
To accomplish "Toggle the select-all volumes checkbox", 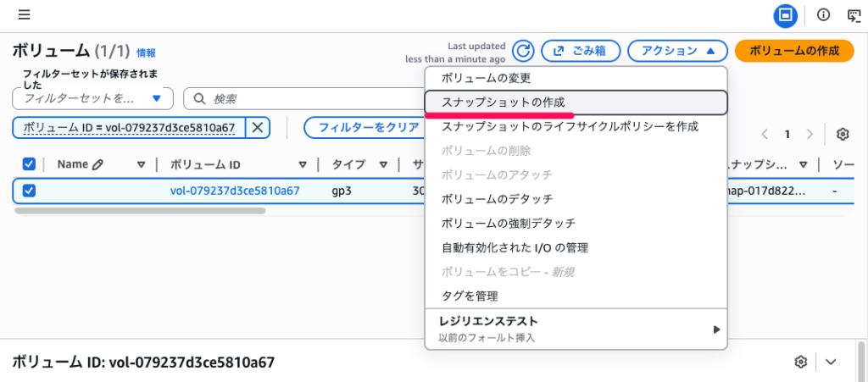I will click(29, 164).
